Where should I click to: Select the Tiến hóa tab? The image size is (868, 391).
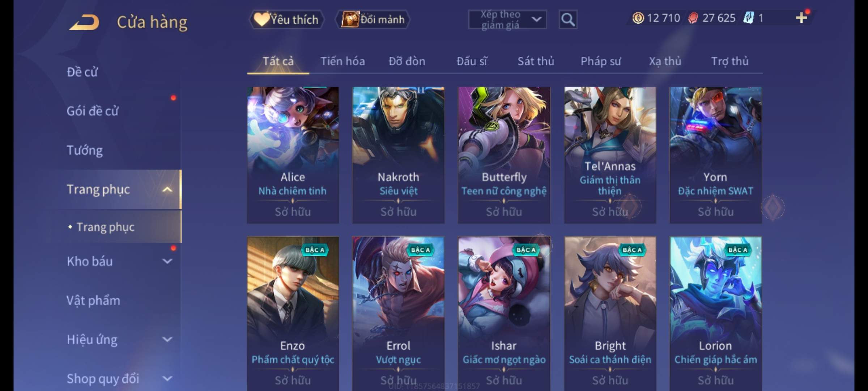click(342, 61)
